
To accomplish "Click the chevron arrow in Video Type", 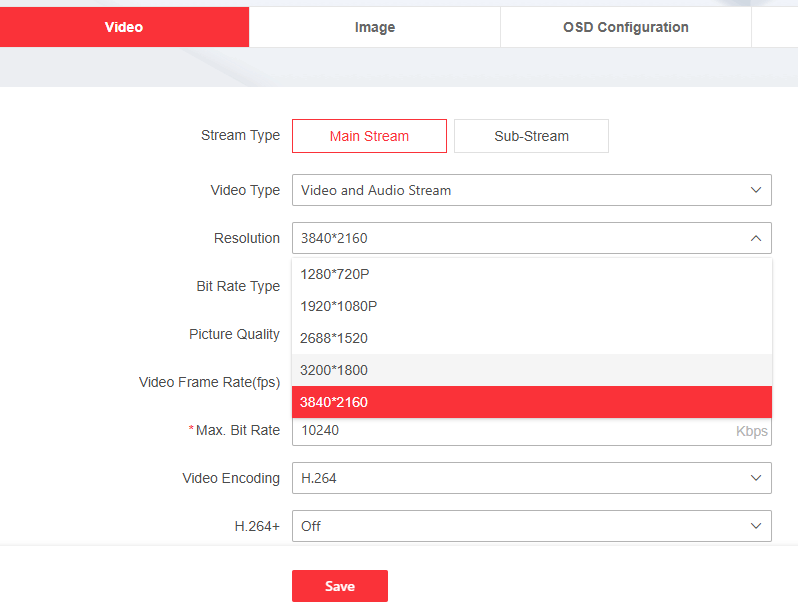I will pos(755,190).
